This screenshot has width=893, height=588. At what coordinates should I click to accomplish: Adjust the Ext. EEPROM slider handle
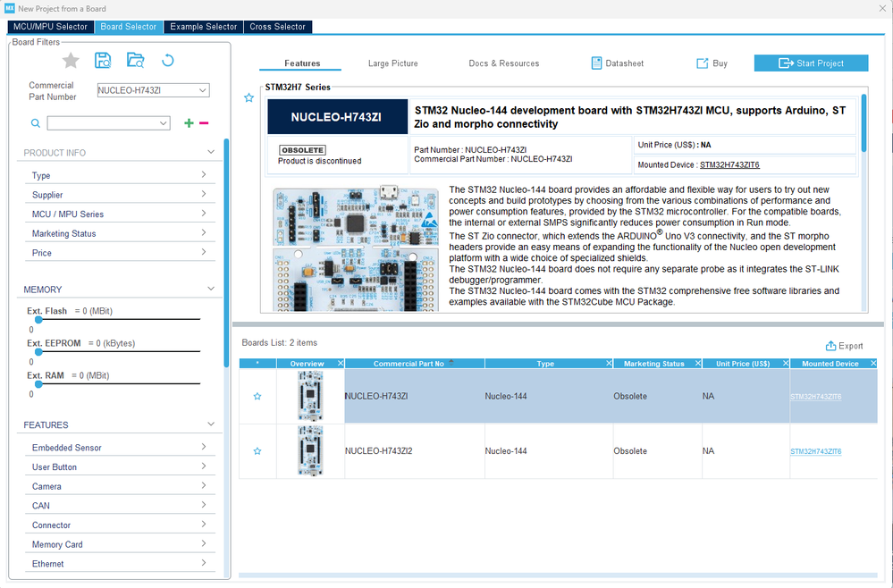(38, 352)
